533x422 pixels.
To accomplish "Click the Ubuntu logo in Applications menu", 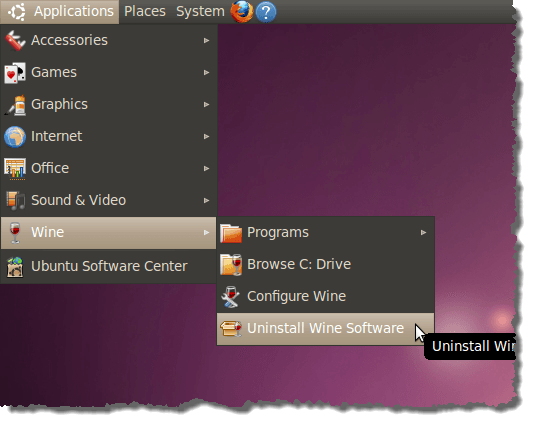I will click(x=17, y=12).
